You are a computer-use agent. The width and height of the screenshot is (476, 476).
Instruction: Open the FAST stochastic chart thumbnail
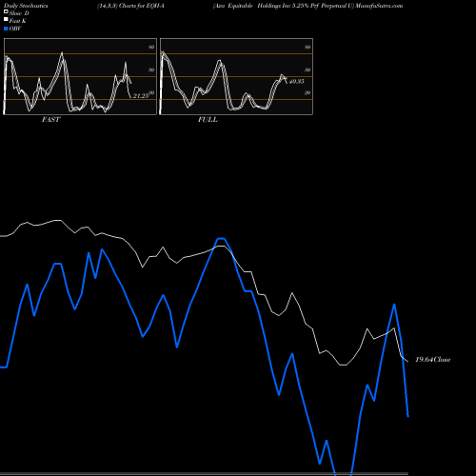point(80,76)
